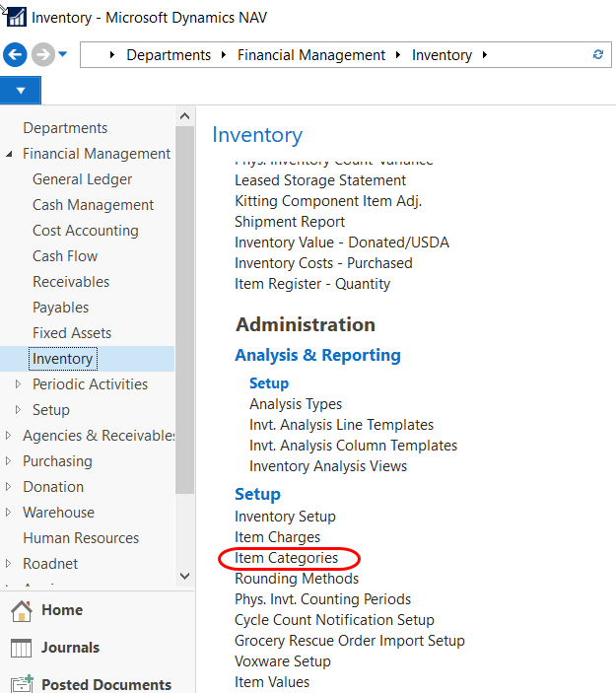This screenshot has width=616, height=693.
Task: Click the Back navigation arrow icon
Action: 15,54
